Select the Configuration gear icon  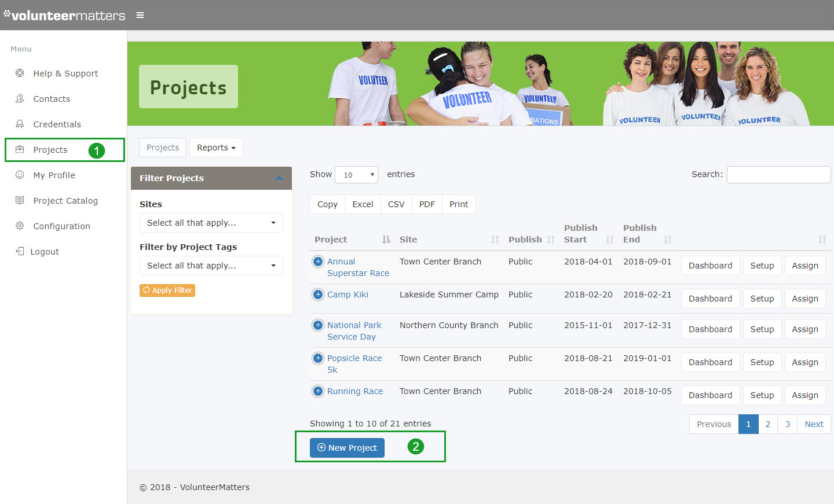tap(19, 226)
